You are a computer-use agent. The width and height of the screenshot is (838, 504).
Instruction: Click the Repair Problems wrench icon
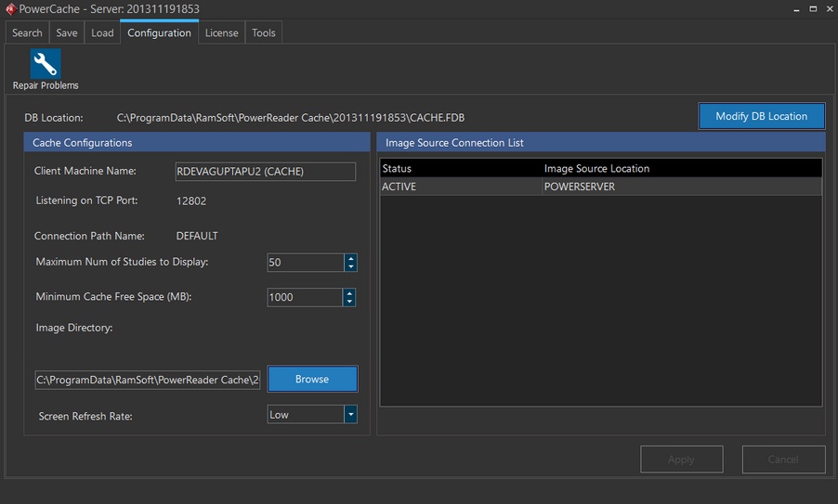(x=46, y=64)
